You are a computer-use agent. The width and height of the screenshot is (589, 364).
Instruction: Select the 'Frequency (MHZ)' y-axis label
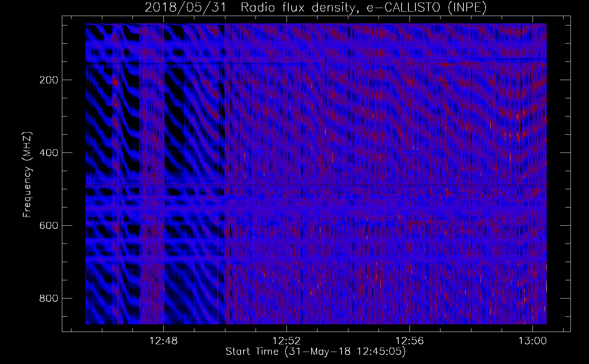click(27, 174)
